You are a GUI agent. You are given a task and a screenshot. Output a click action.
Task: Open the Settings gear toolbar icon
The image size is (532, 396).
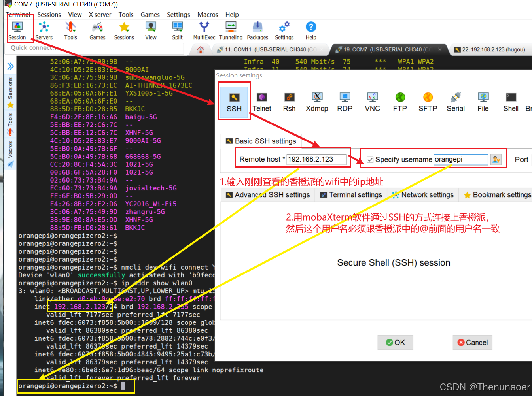pos(284,30)
